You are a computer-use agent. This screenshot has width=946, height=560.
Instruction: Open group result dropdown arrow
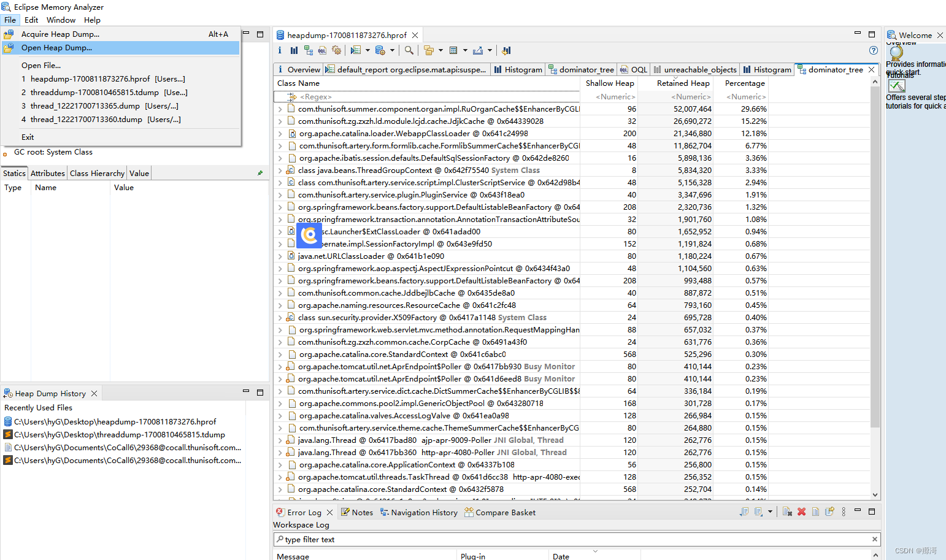point(440,50)
